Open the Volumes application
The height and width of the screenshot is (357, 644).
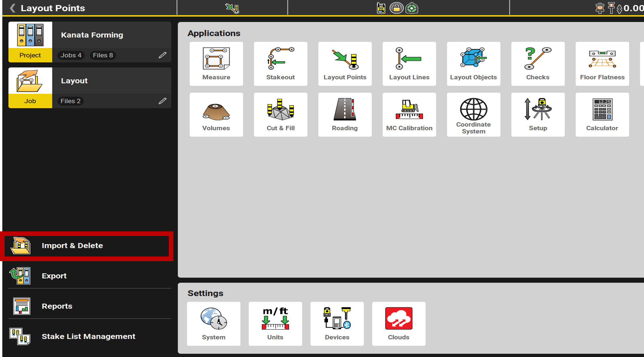[x=216, y=115]
